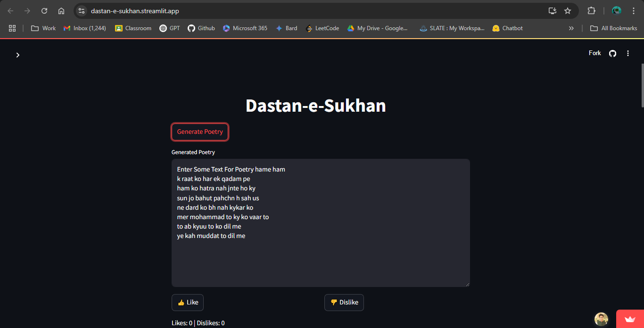Open the Streamlit app options three-dot menu
The height and width of the screenshot is (328, 644).
pyautogui.click(x=627, y=53)
